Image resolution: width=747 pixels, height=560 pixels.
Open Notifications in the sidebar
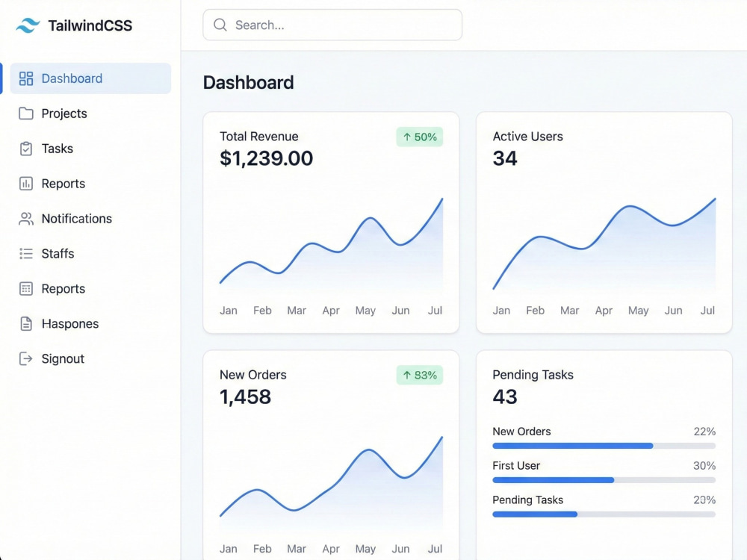point(90,219)
